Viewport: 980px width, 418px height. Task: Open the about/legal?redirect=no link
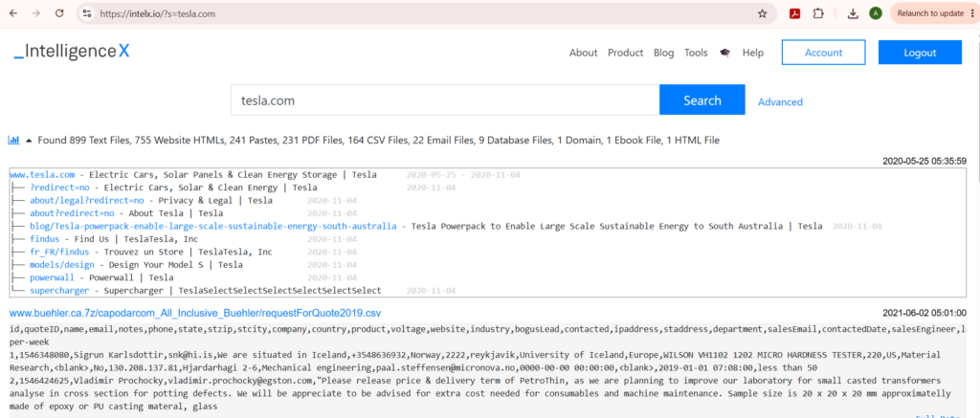(87, 201)
